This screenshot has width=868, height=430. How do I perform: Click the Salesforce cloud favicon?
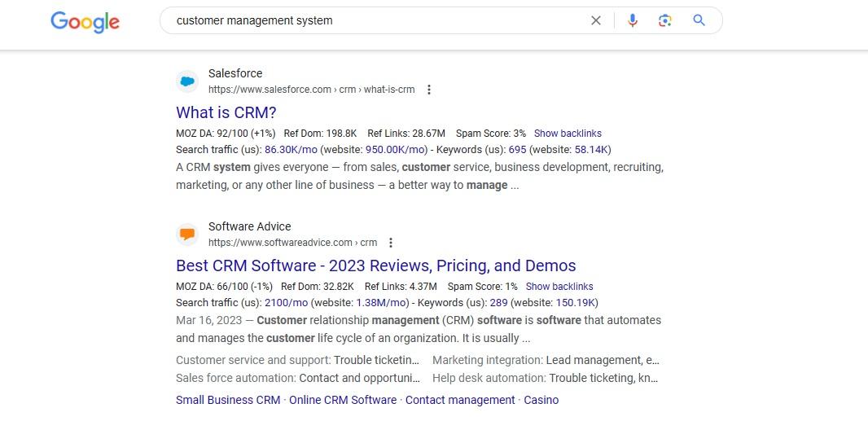pos(187,81)
